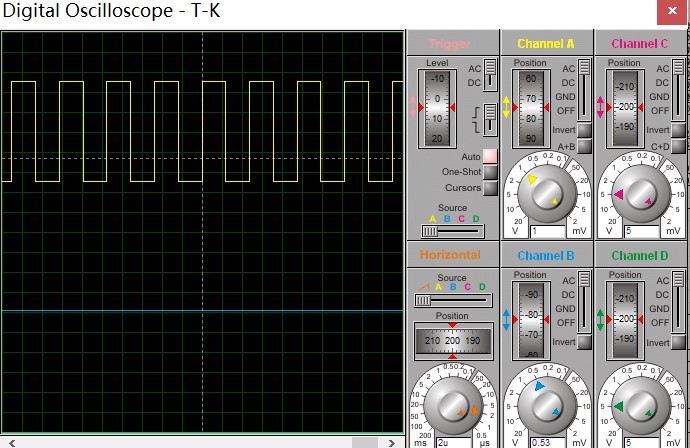Click Channel B Position thumbwheel
The image size is (690, 448).
click(531, 320)
